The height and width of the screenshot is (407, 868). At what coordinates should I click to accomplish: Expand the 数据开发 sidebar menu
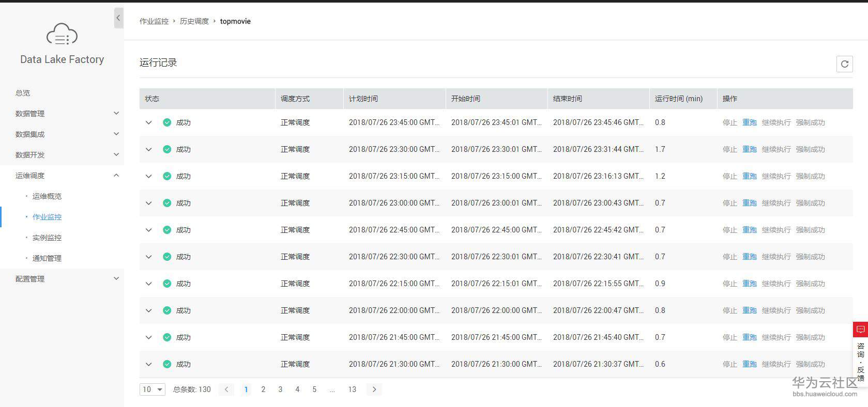click(x=62, y=155)
